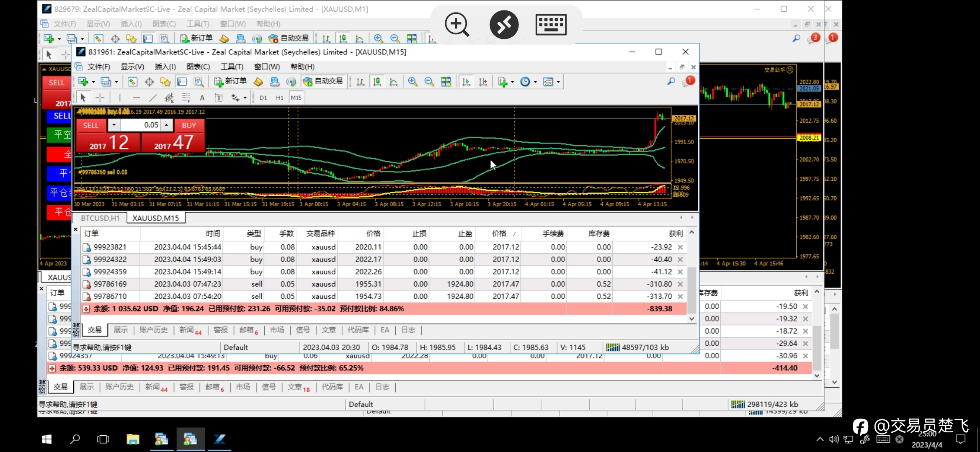Image resolution: width=980 pixels, height=452 pixels.
Task: Switch to bar chart in front window
Action: 360,82
